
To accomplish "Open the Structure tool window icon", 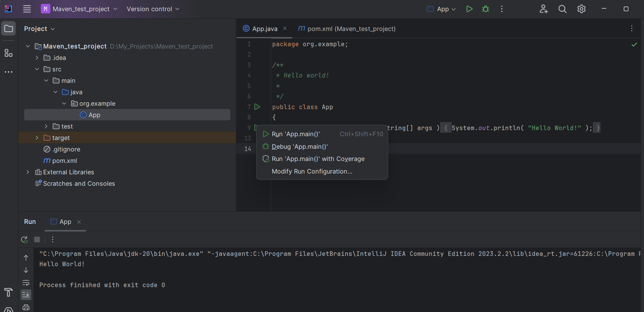I will point(9,53).
